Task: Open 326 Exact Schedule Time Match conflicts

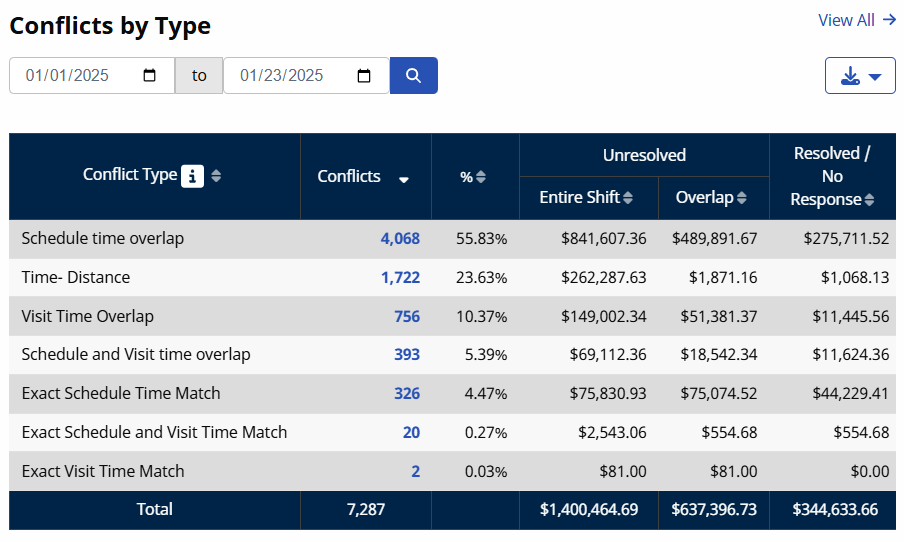Action: (x=406, y=394)
